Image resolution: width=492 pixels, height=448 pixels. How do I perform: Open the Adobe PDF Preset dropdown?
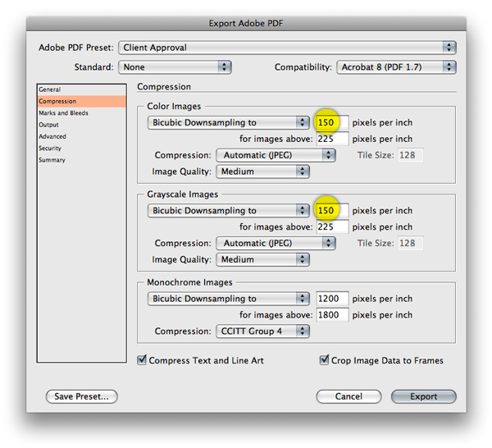287,48
